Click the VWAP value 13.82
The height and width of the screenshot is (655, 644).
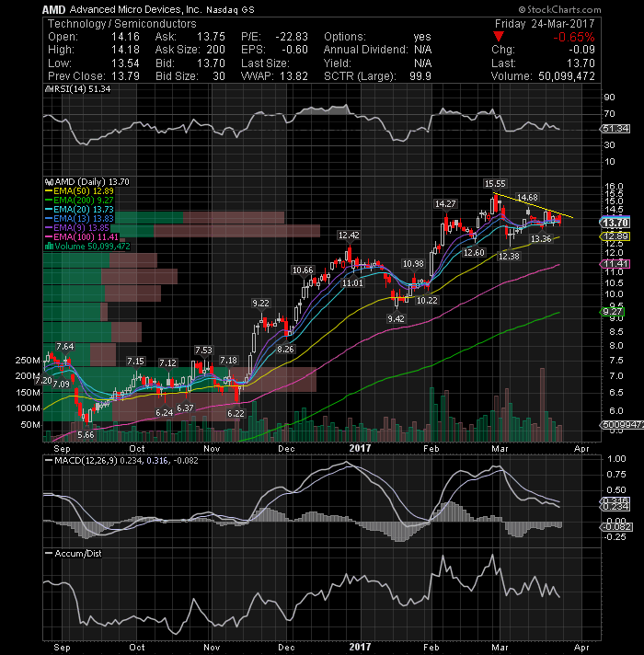pos(293,76)
